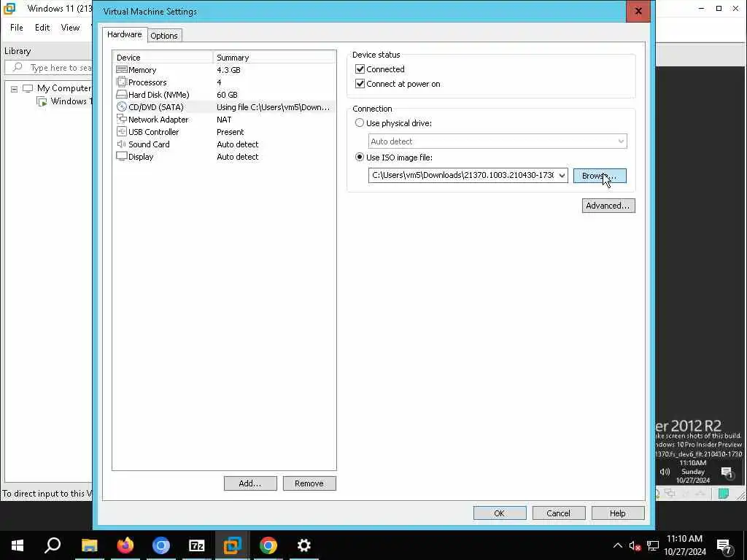
Task: Select the Display monitor icon
Action: 122,156
